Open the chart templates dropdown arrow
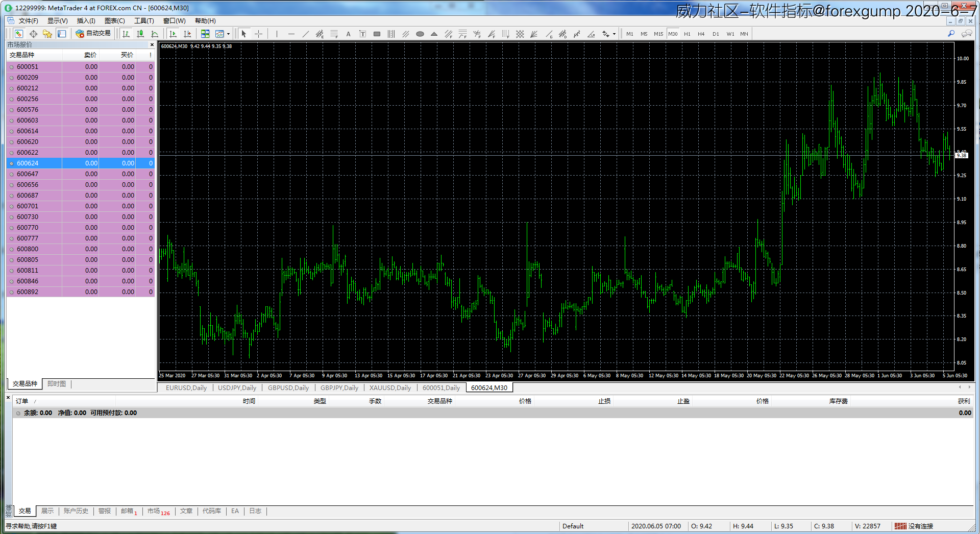 point(228,34)
